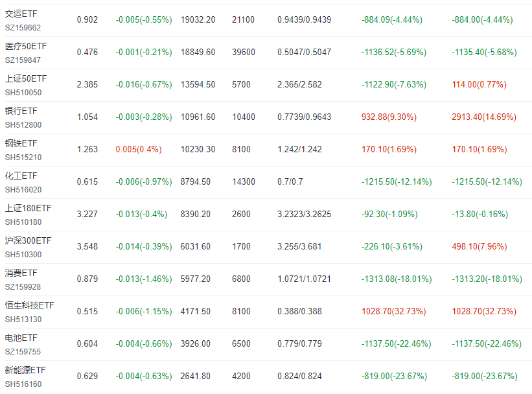Screen dimensions: 532x394
Task: Select stock code SH510050
Action: click(x=23, y=92)
